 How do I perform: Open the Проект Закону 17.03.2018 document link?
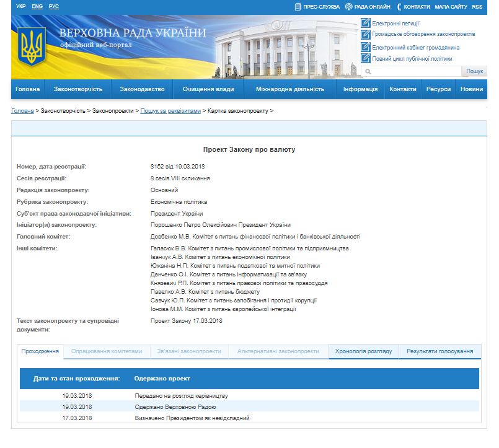tap(185, 321)
